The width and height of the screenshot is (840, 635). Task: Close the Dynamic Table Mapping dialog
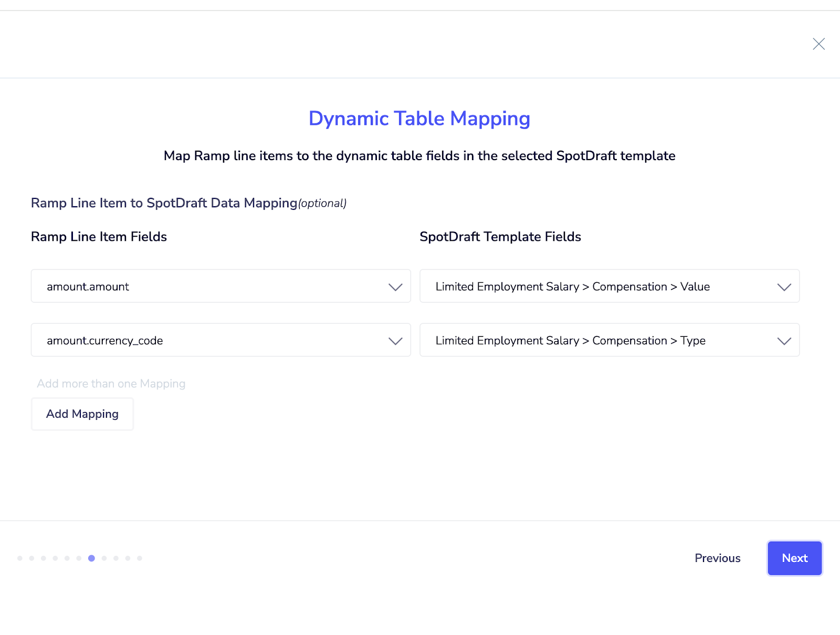pos(818,44)
